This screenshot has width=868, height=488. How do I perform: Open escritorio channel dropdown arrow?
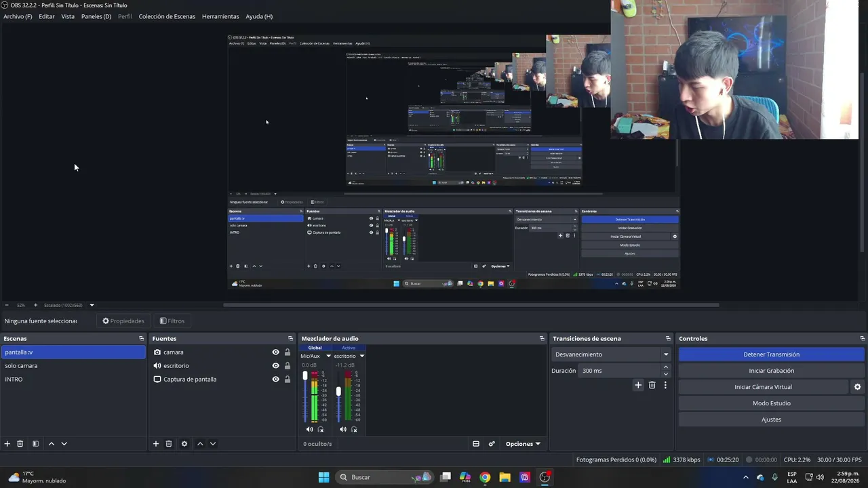tap(361, 356)
